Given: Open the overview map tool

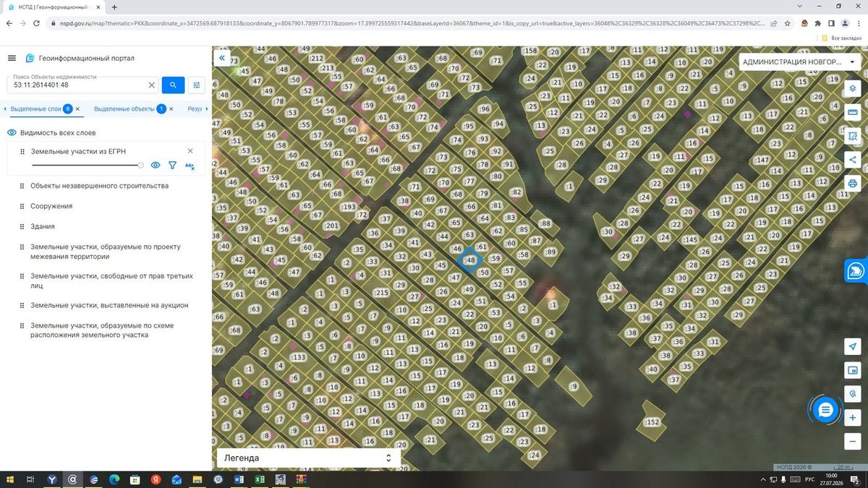Looking at the screenshot, I should (853, 370).
